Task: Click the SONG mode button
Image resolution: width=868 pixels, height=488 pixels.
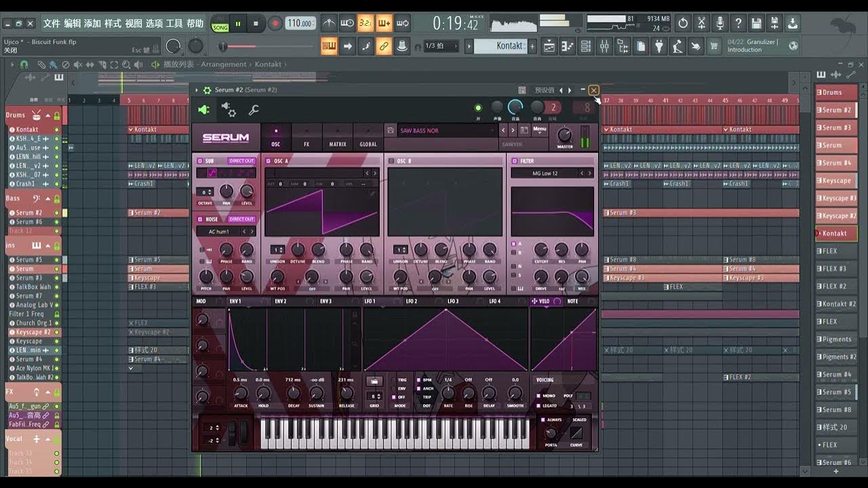Action: (220, 28)
